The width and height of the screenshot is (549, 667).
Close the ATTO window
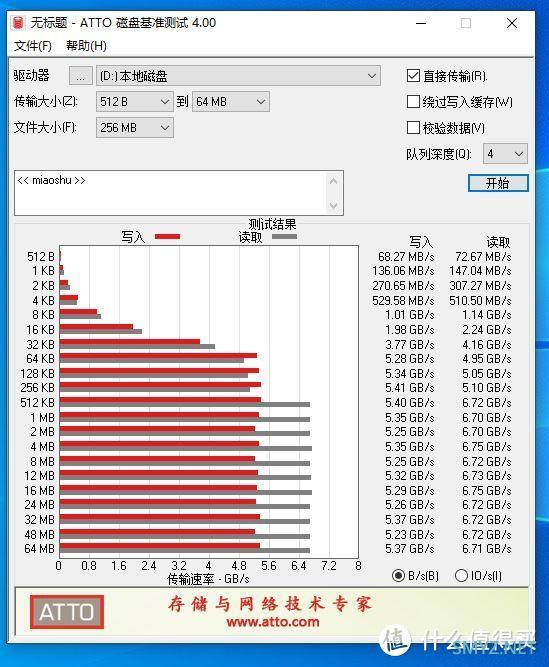[x=512, y=23]
